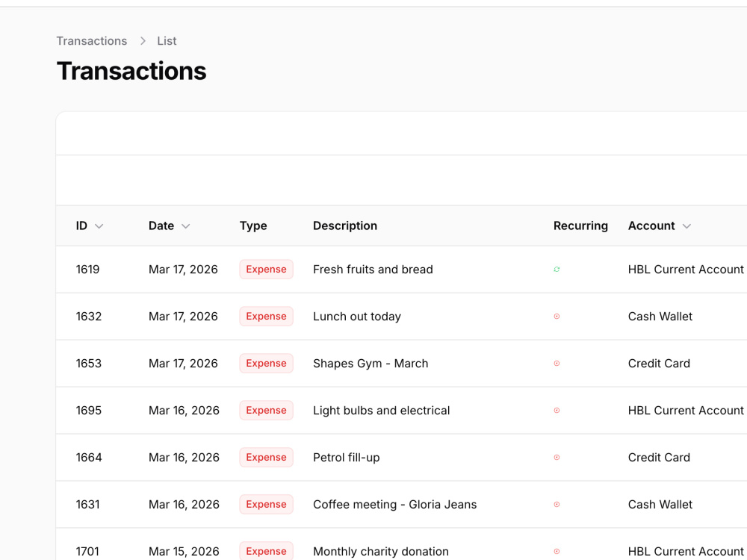Click the recurring status icon for Light bulbs and electrical
The height and width of the screenshot is (560, 747).
pyautogui.click(x=557, y=411)
